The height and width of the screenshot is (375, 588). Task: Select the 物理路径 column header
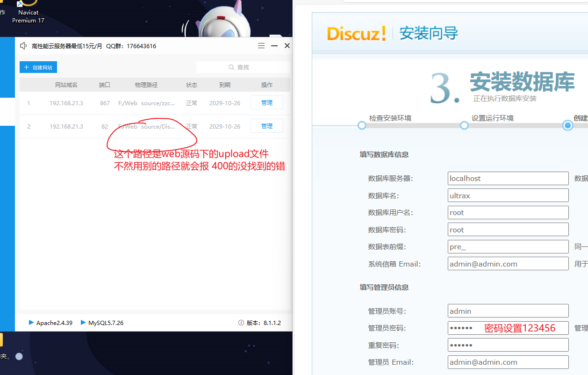146,85
